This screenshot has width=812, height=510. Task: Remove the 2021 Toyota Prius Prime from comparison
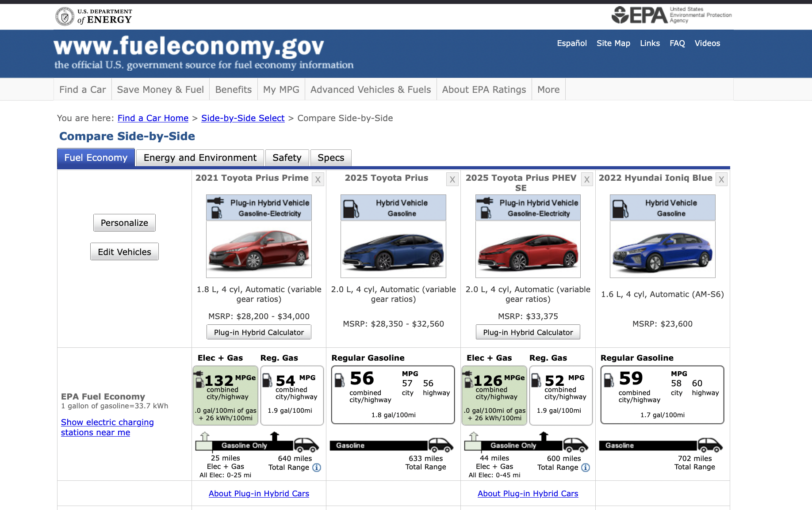coord(318,179)
